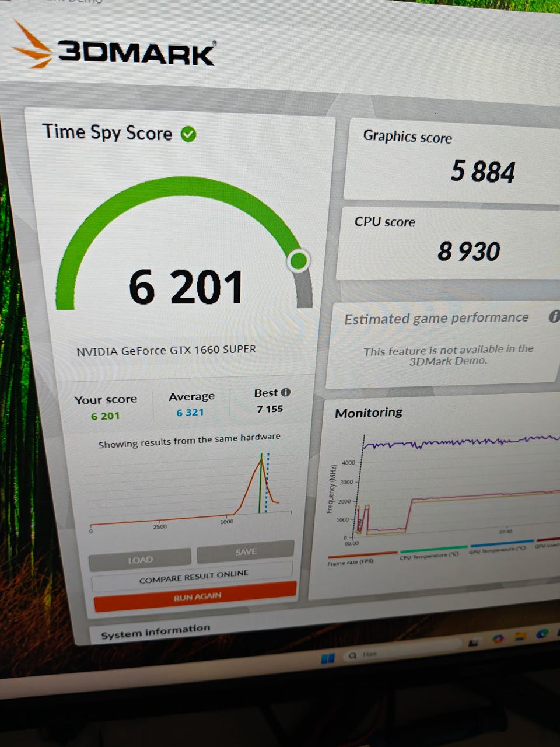The height and width of the screenshot is (747, 560).
Task: Click the SAVE button
Action: 246,551
